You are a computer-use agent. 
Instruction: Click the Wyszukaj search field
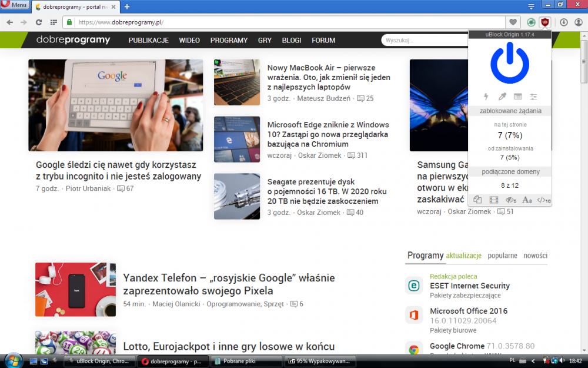coord(425,40)
